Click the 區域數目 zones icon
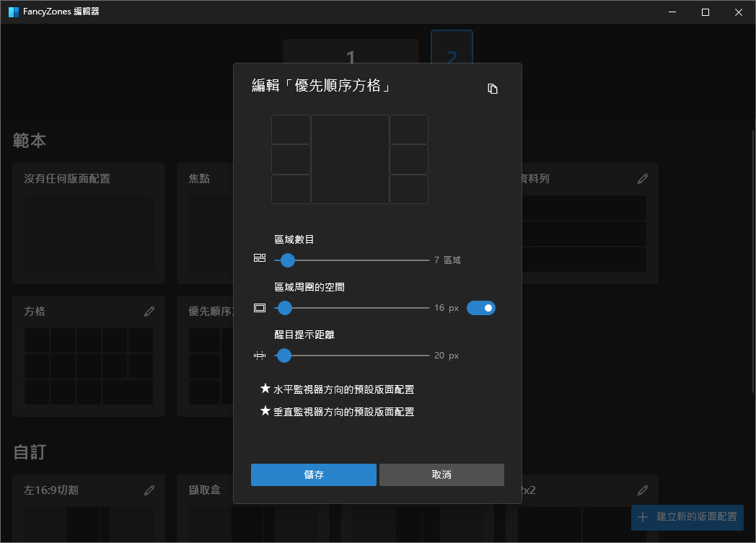This screenshot has width=756, height=543. pyautogui.click(x=260, y=258)
